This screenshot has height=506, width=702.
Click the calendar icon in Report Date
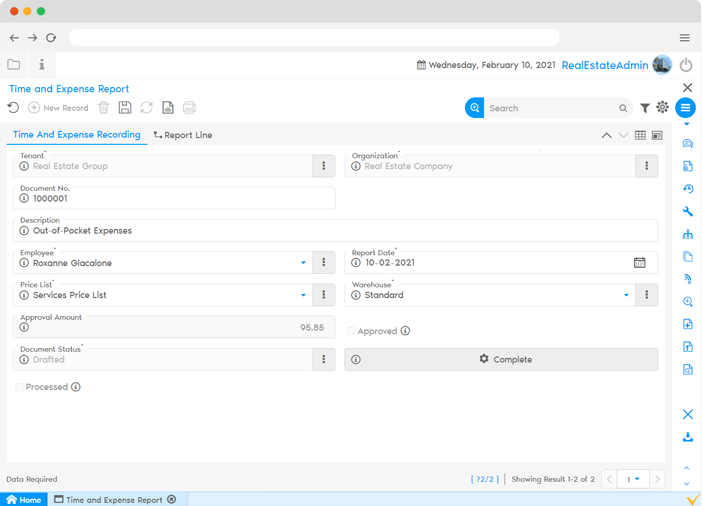tap(640, 263)
